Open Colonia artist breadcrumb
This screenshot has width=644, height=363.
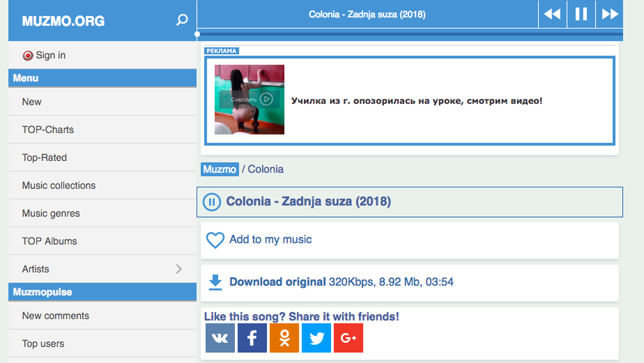point(265,169)
